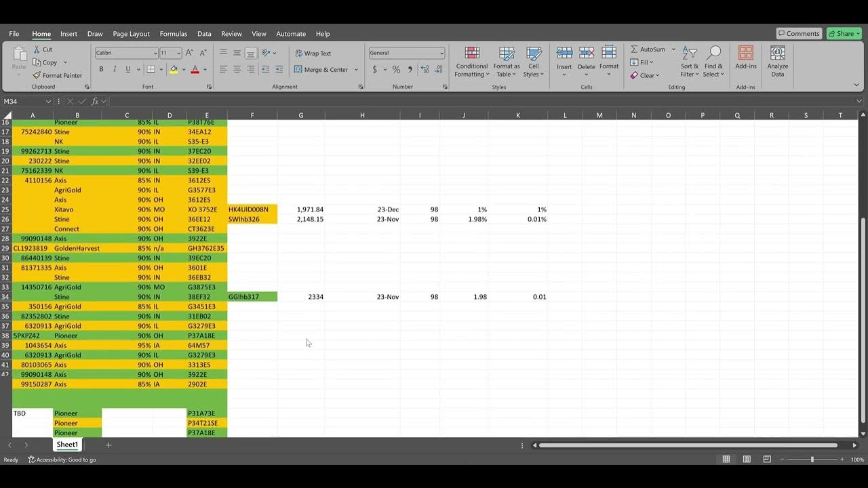The image size is (868, 488).
Task: Open the Comments pane
Action: coord(799,34)
